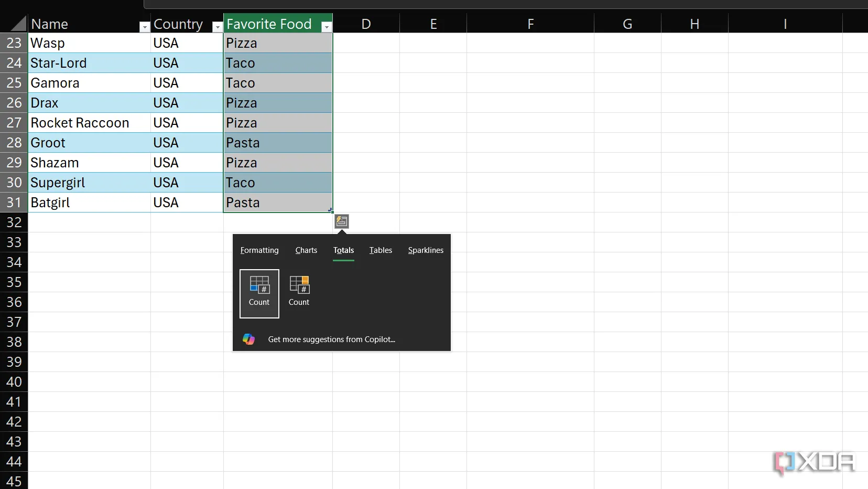Select the highlighted first Count totals option
This screenshot has width=868, height=489.
point(259,293)
